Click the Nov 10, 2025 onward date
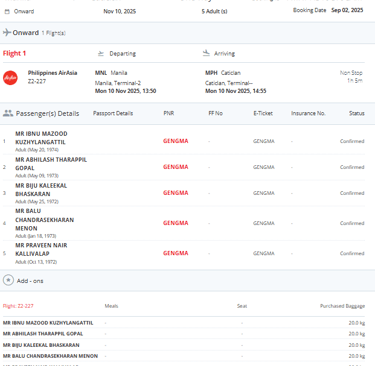The height and width of the screenshot is (366, 375). click(x=120, y=11)
